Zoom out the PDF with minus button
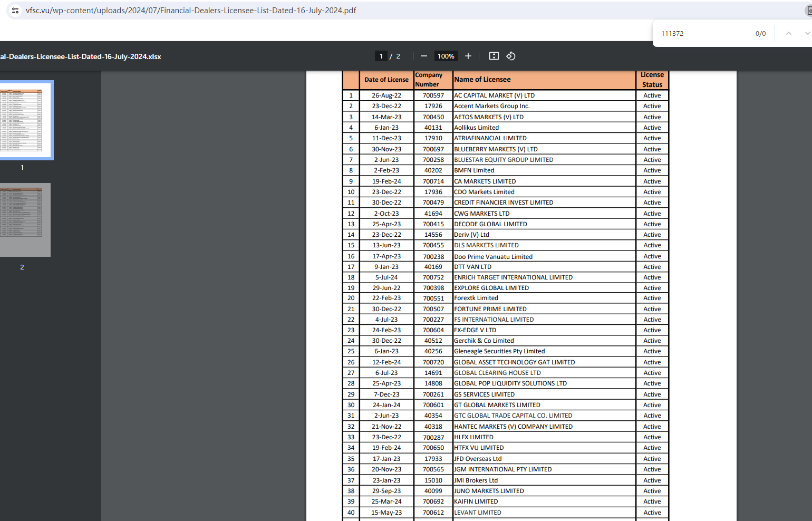812x521 pixels. pos(423,56)
